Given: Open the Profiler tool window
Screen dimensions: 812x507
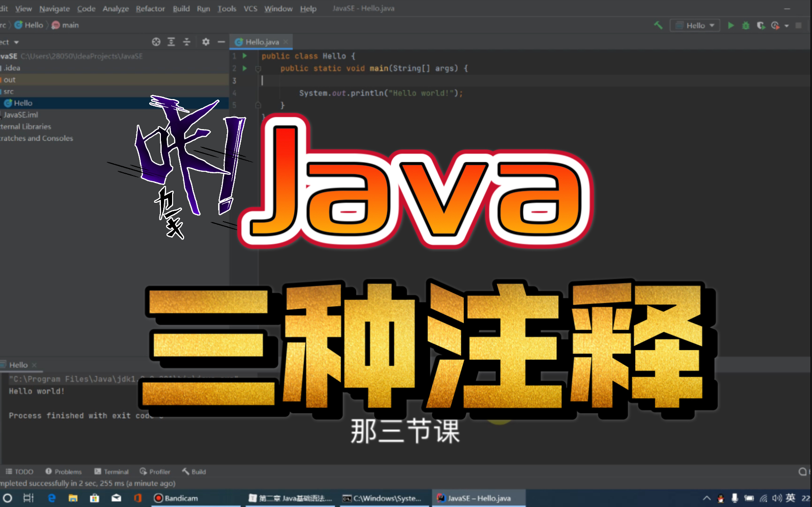Looking at the screenshot, I should [155, 471].
